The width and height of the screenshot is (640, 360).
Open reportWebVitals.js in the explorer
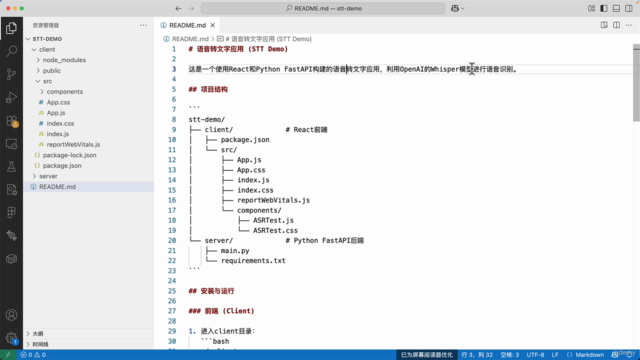pos(73,144)
